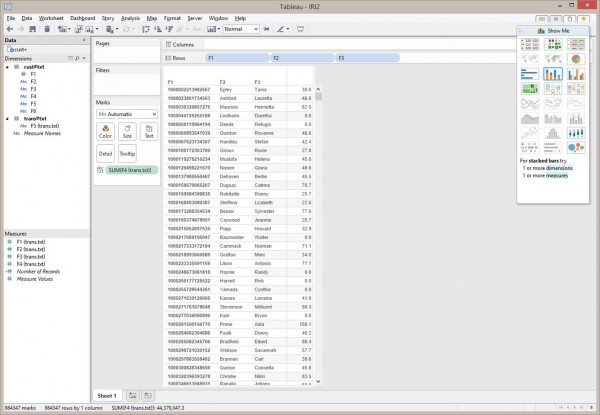
Task: Open the Show/Hide Cards dropdown arrow
Action: [x=218, y=29]
